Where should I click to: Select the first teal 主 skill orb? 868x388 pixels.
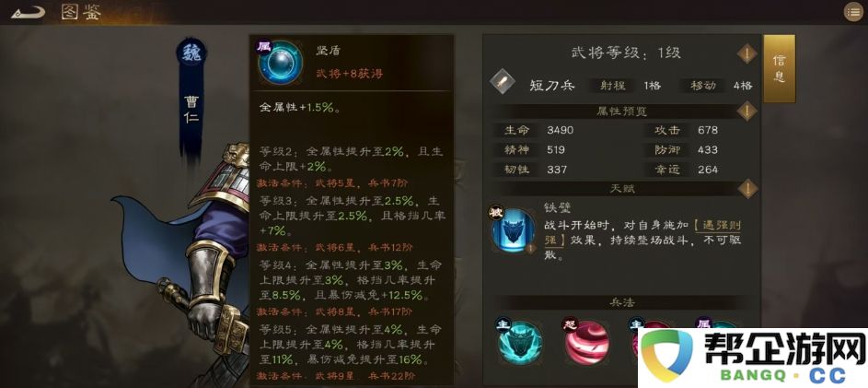point(520,341)
